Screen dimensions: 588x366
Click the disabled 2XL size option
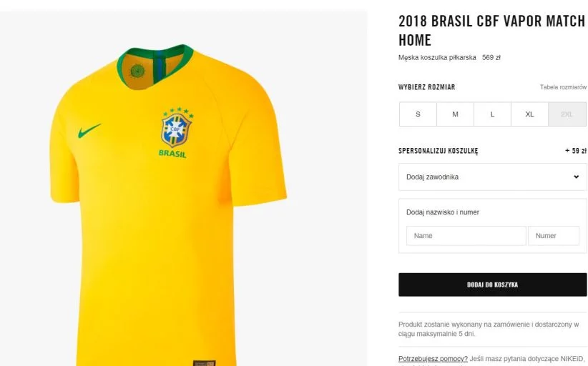[567, 114]
